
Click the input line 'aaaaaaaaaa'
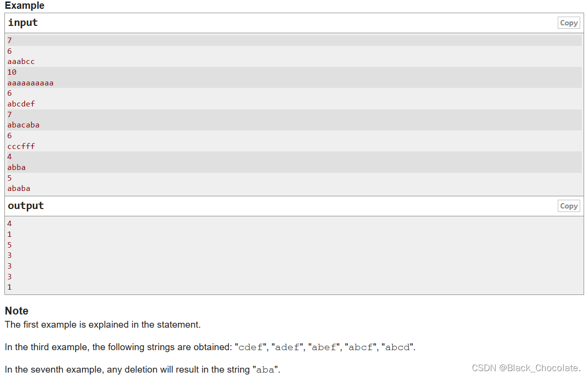[x=30, y=83]
